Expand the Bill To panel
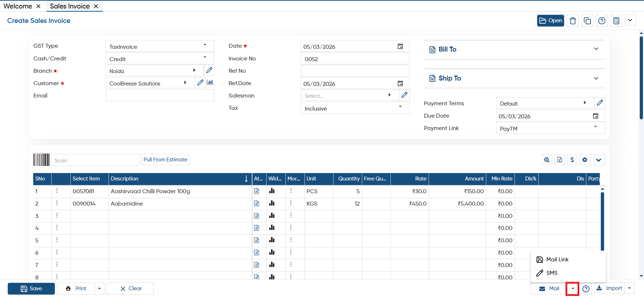 514,49
